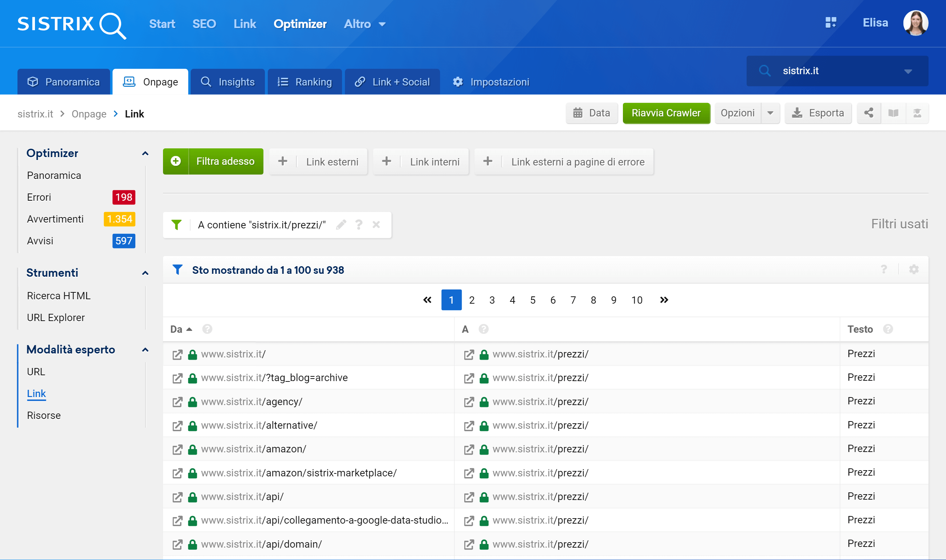Open target prezzi link in first row externally
The width and height of the screenshot is (946, 560).
[469, 354]
